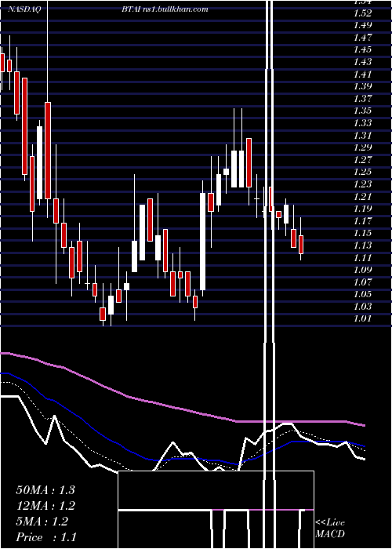Viewport: 392px width, 549px height.
Task: Click the 1.11 price axis label
Action: (362, 258)
